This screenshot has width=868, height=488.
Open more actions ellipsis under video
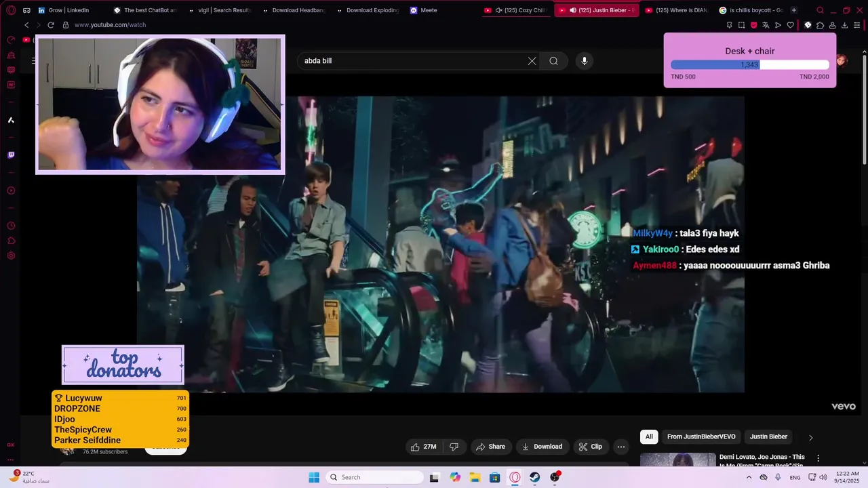click(620, 447)
